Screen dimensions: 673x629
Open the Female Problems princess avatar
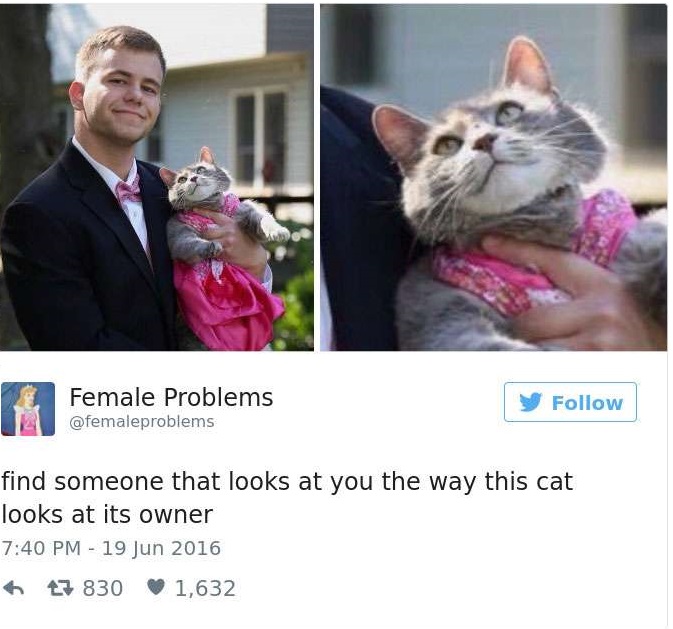click(x=28, y=409)
